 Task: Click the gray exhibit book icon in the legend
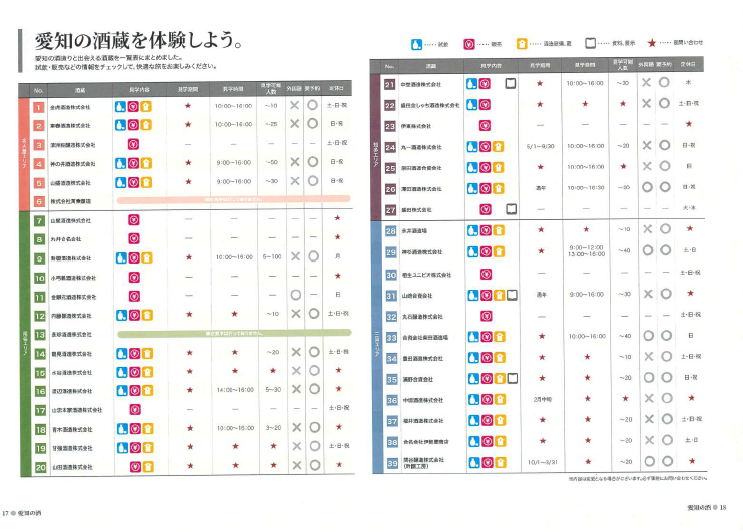[590, 44]
